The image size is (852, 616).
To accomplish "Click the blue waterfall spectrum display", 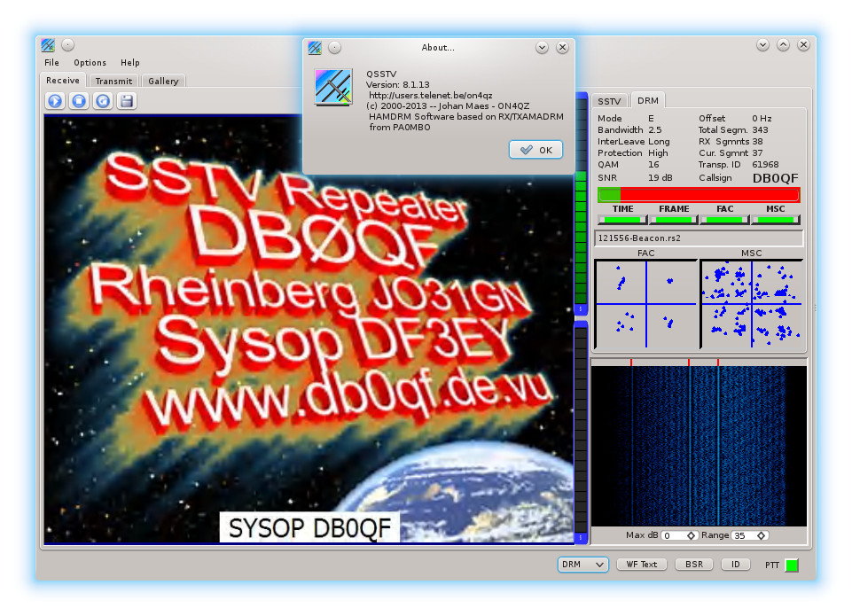I will (x=699, y=446).
